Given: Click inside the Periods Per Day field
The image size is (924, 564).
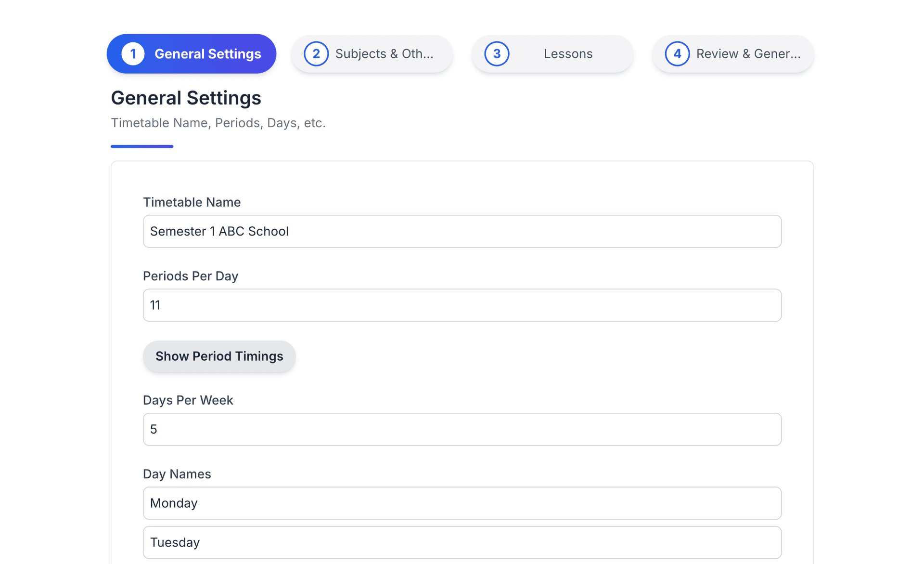Looking at the screenshot, I should [462, 305].
